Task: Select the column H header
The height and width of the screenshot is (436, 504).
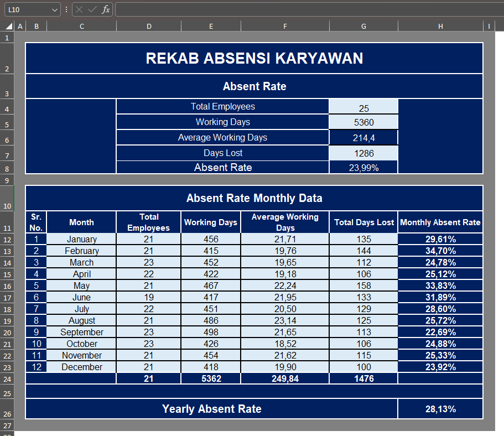Action: point(440,27)
